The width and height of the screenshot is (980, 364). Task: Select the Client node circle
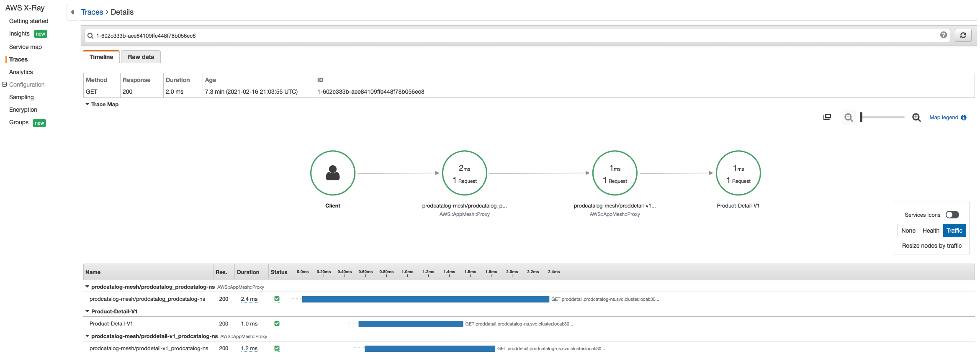pos(333,173)
